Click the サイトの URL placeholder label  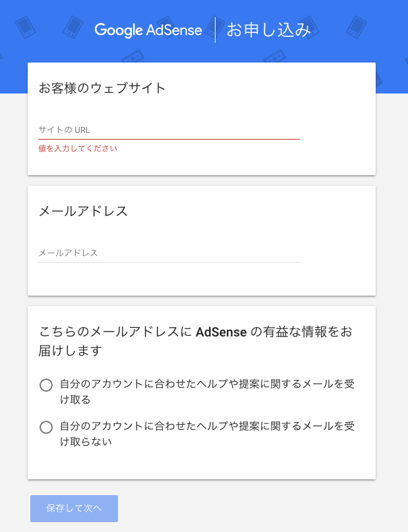65,130
